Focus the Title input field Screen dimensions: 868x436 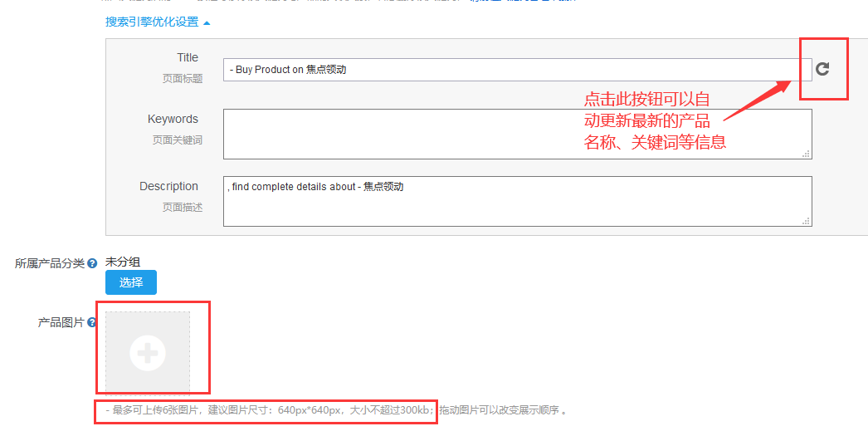(516, 70)
